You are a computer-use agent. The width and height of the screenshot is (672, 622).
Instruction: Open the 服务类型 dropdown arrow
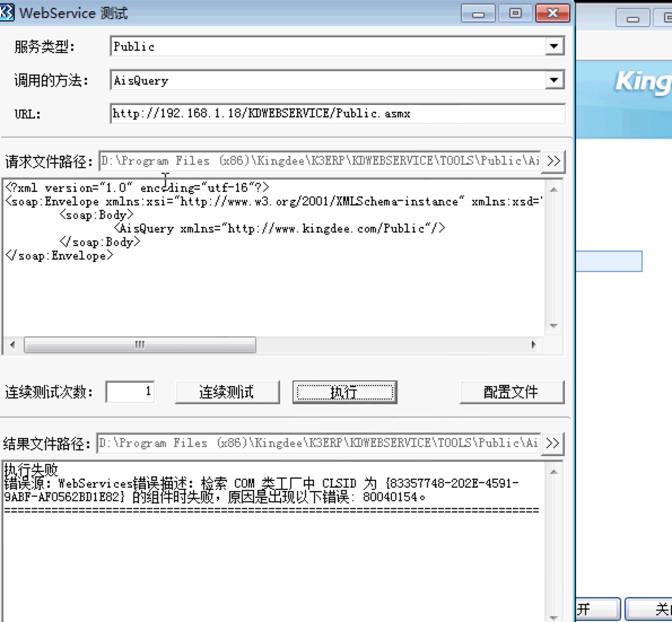click(554, 46)
